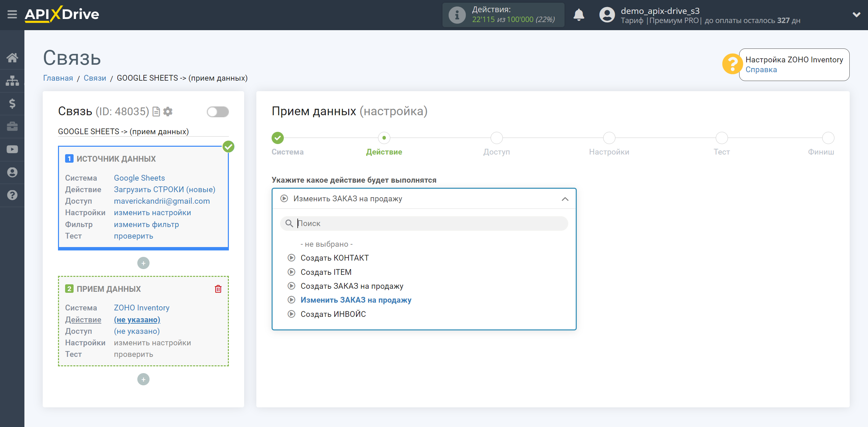
Task: Click the search magnifier icon
Action: (x=289, y=224)
